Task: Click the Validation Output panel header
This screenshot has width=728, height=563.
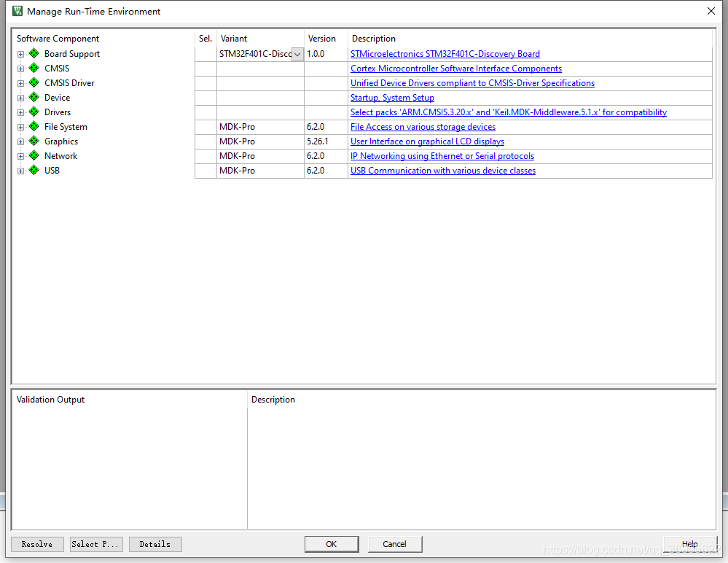Action: (50, 400)
